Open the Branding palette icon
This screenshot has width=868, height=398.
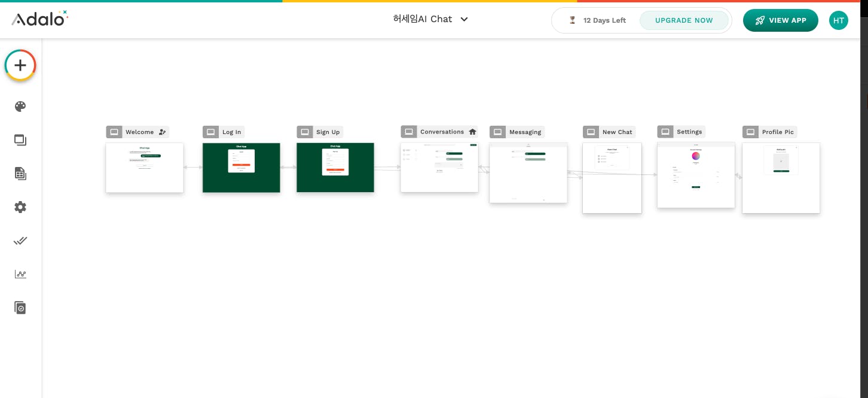(20, 107)
